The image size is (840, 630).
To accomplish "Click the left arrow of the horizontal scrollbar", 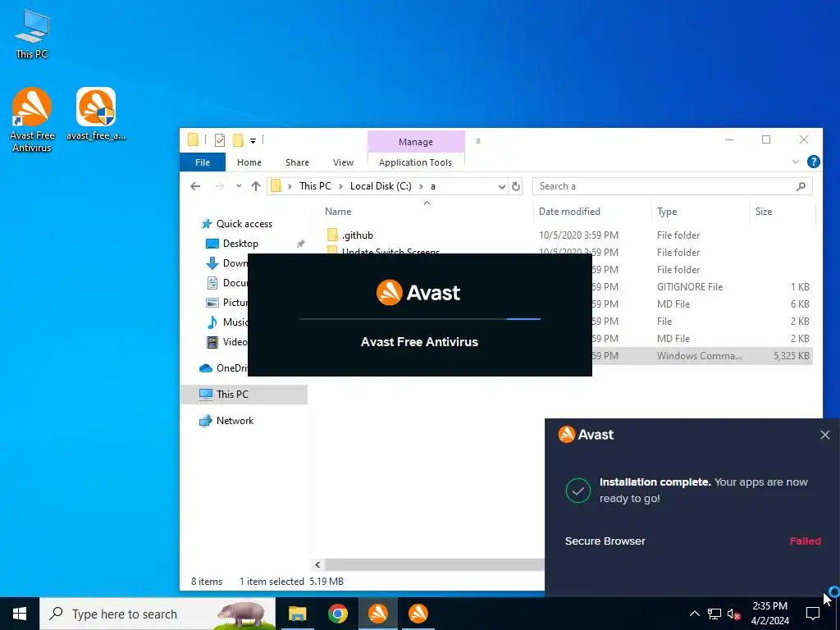I will [x=317, y=564].
